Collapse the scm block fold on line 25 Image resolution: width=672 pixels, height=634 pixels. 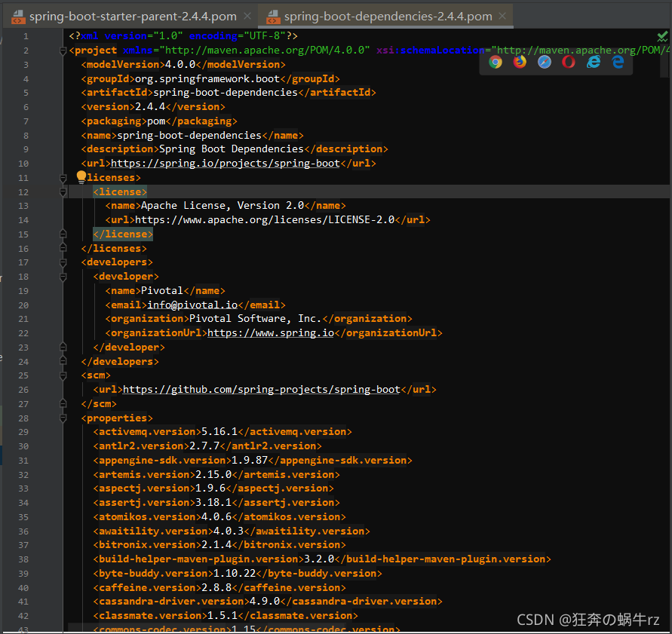[63, 375]
